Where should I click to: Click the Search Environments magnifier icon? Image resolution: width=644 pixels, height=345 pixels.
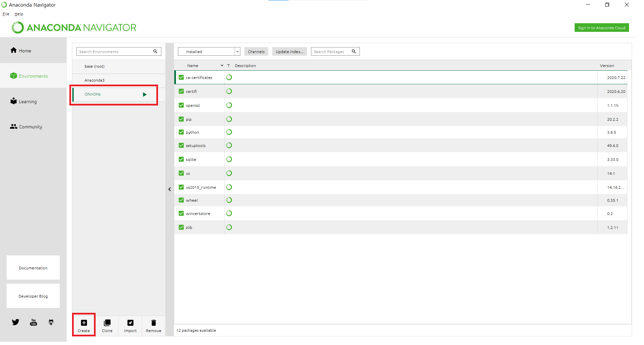[x=155, y=51]
